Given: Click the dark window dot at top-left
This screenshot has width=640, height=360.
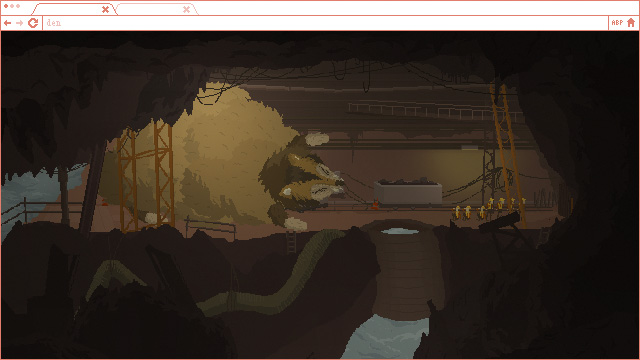Looking at the screenshot, I should (x=6, y=6).
